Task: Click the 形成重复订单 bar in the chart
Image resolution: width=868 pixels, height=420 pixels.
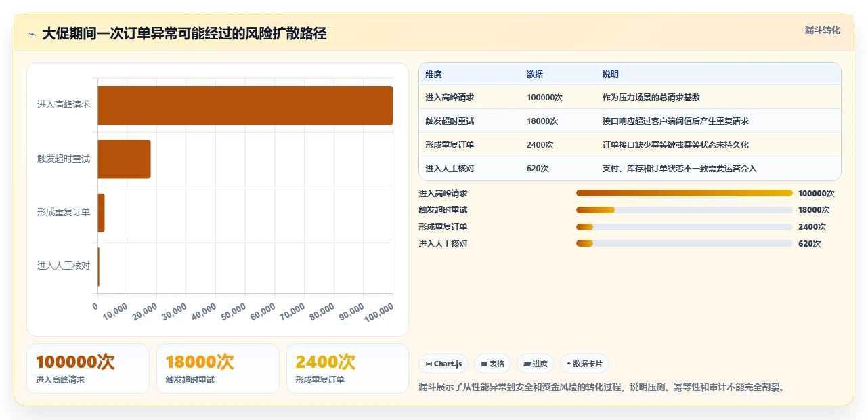Action: coord(101,213)
